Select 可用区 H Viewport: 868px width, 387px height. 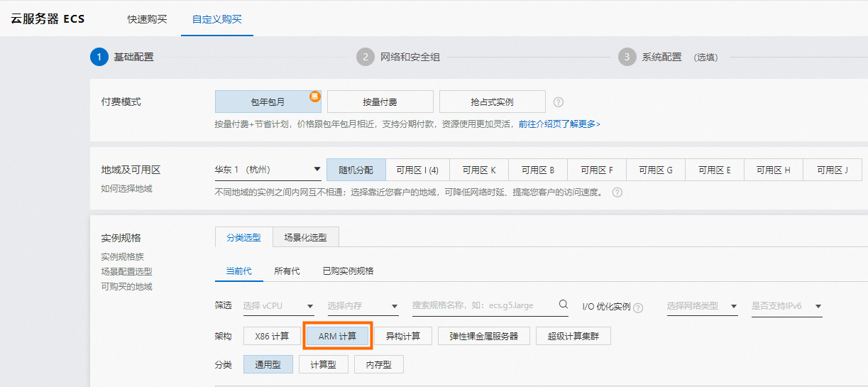[774, 170]
